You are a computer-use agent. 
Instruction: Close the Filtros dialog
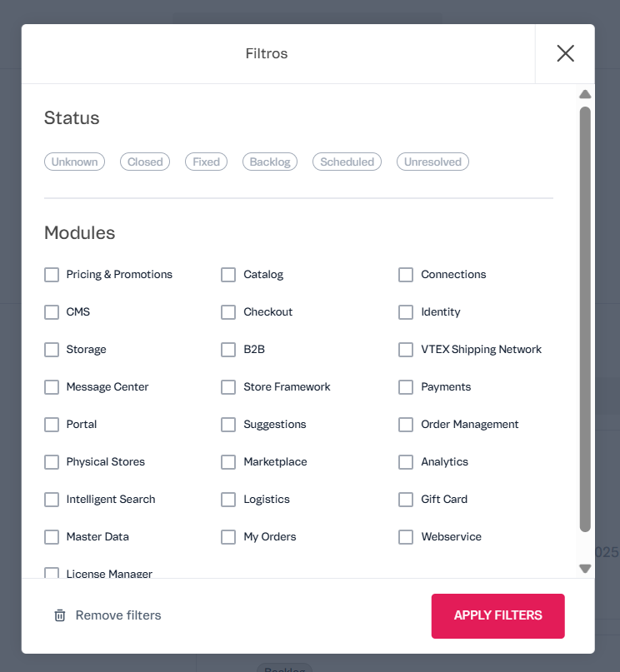pos(565,53)
